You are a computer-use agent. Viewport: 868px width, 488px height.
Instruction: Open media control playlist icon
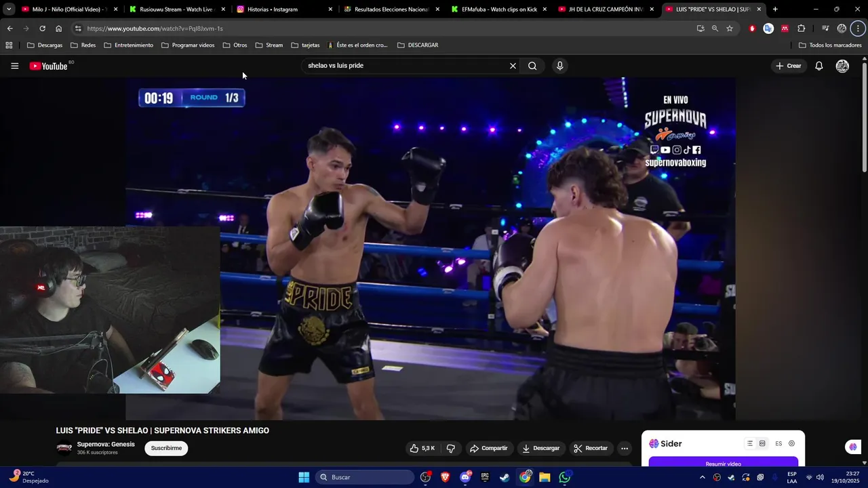825,28
